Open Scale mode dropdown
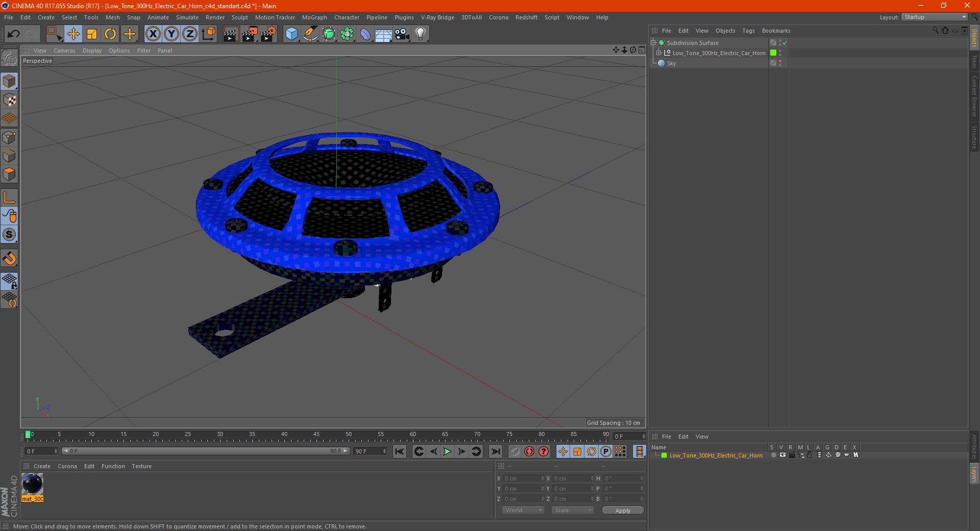 pyautogui.click(x=572, y=510)
